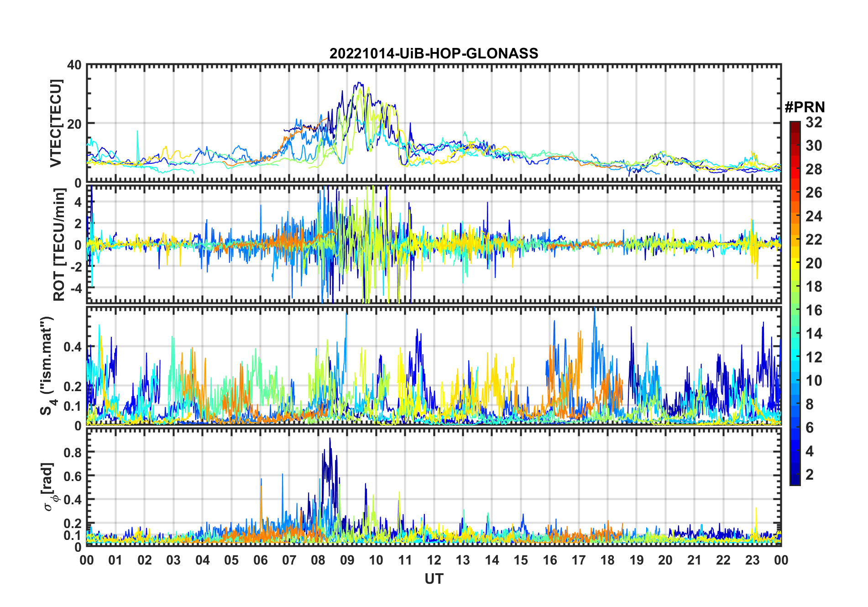Image resolution: width=868 pixels, height=607 pixels.
Task: Click colorbar tick label 14
Action: 814,334
